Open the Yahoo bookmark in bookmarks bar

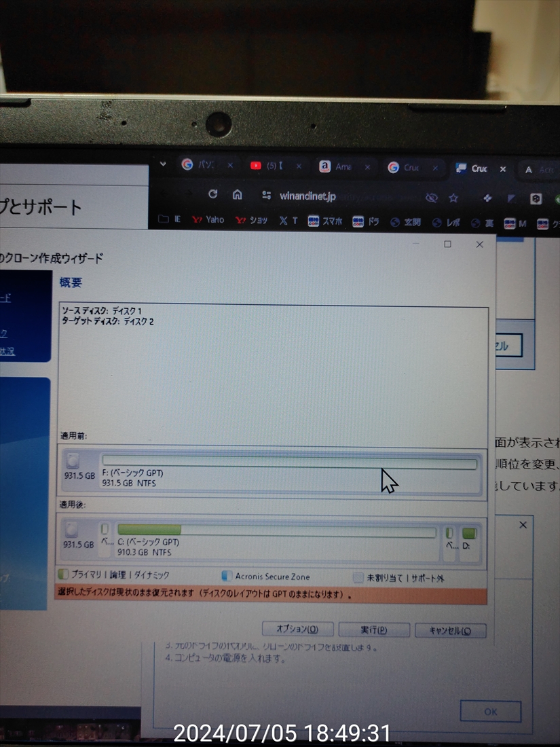pos(208,220)
